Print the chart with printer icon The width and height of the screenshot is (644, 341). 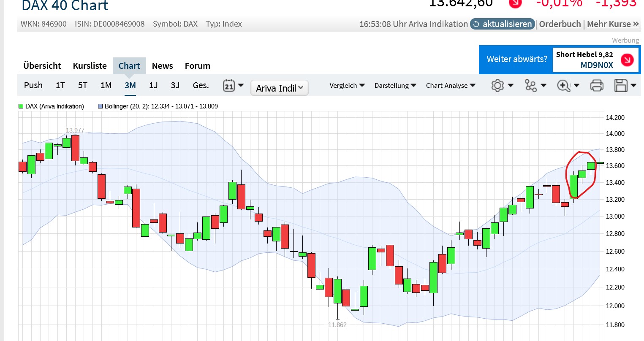click(x=596, y=86)
